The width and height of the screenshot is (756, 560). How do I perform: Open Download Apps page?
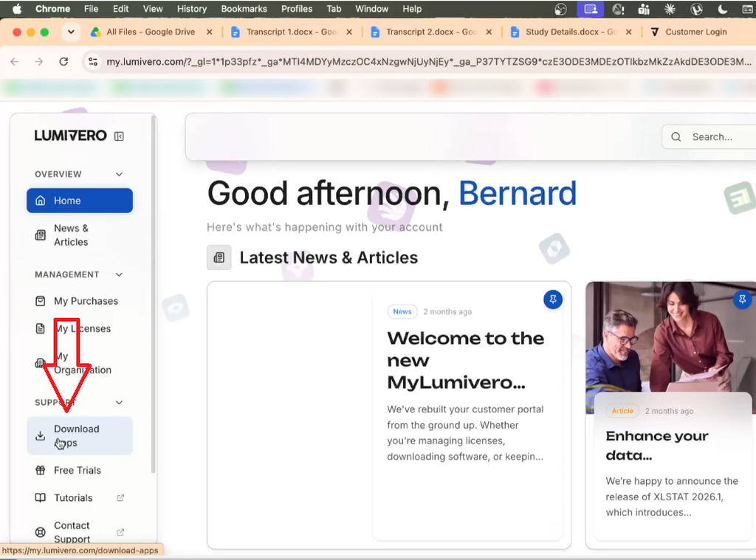(x=80, y=435)
